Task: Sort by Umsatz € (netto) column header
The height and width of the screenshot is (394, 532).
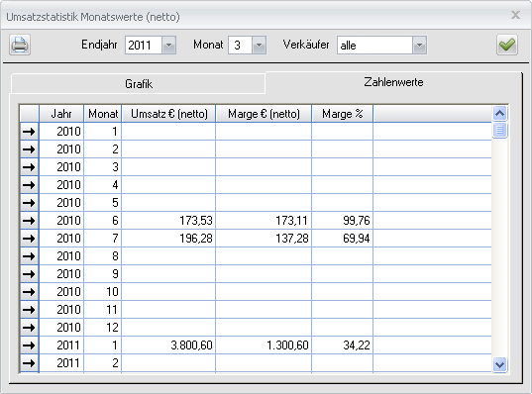Action: 168,114
